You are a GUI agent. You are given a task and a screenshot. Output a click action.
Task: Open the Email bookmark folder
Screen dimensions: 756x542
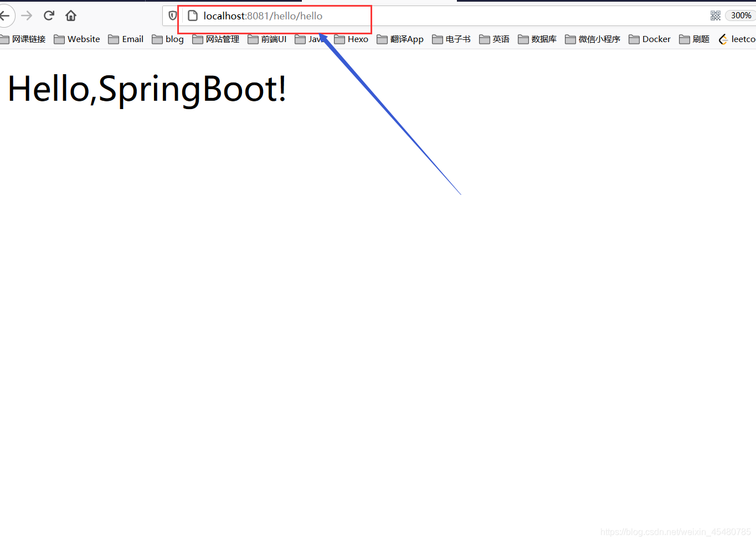click(x=126, y=39)
